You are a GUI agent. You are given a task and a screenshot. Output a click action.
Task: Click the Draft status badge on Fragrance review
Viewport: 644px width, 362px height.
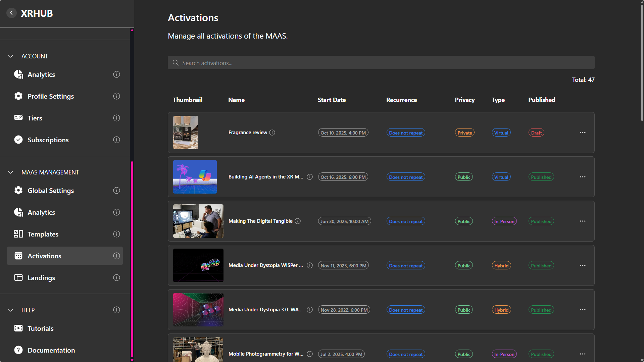click(536, 133)
